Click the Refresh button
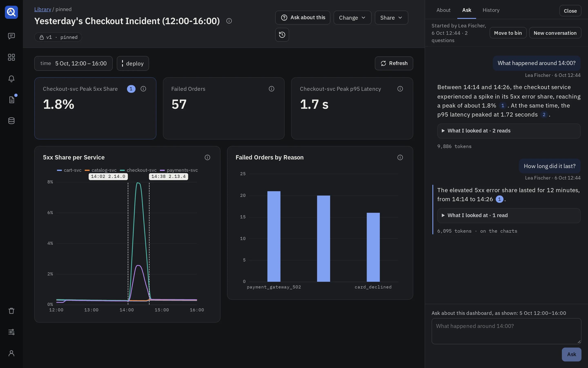 (394, 64)
